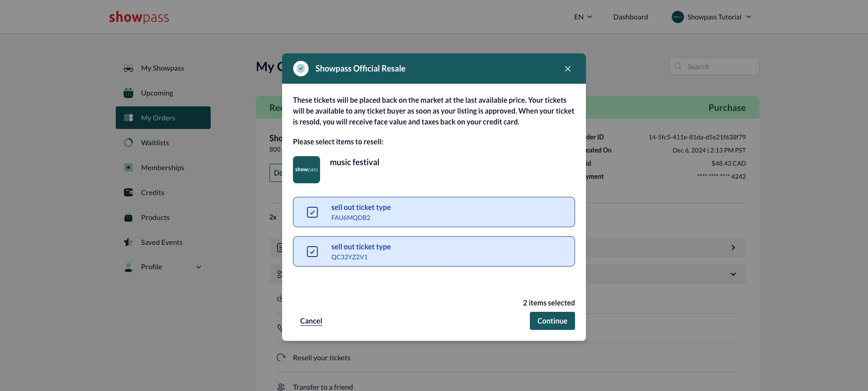Image resolution: width=868 pixels, height=391 pixels.
Task: Open Waitlists in the sidebar
Action: tap(163, 143)
